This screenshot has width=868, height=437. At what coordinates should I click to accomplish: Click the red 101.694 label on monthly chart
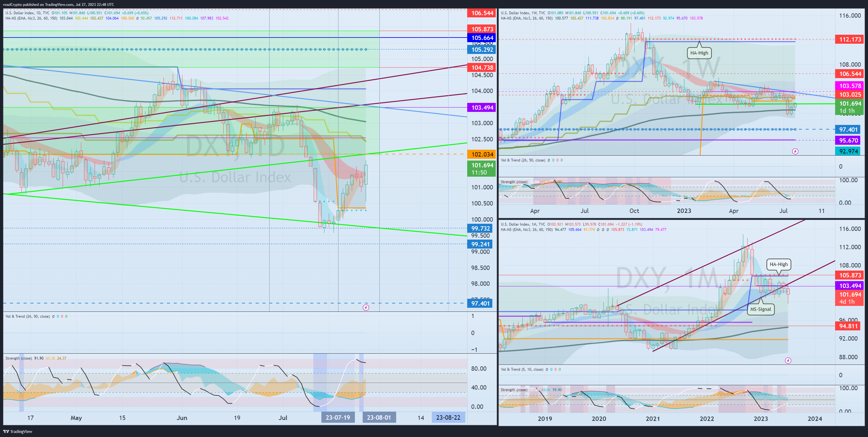849,298
